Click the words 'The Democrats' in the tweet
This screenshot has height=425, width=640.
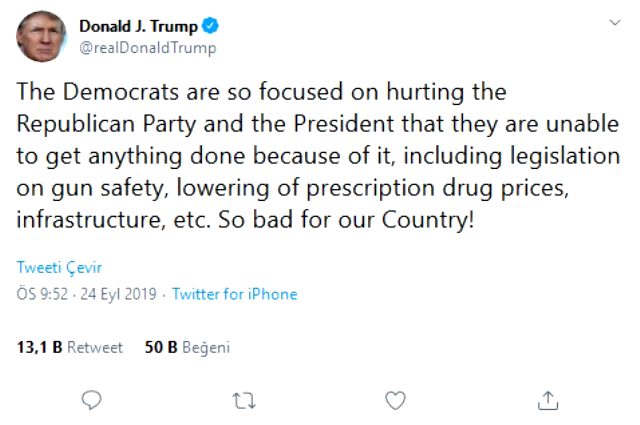(98, 91)
